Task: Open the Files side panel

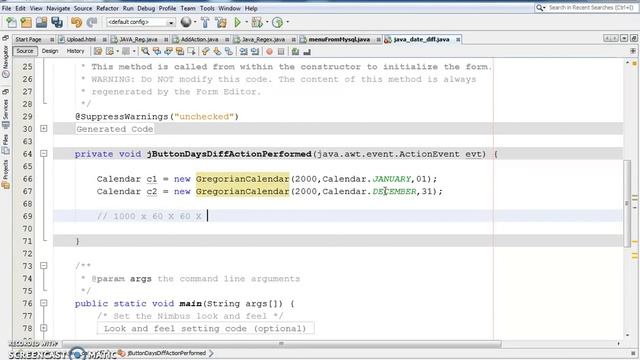Action: coord(6,144)
